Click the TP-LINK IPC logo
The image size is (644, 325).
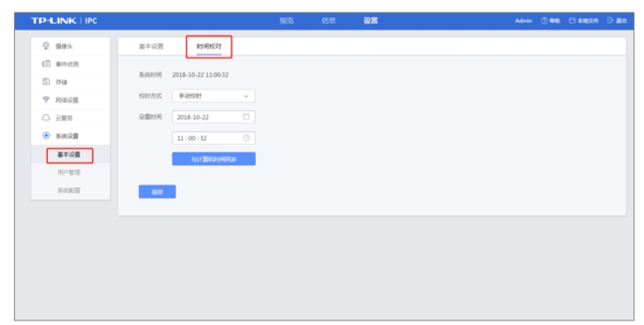[64, 20]
